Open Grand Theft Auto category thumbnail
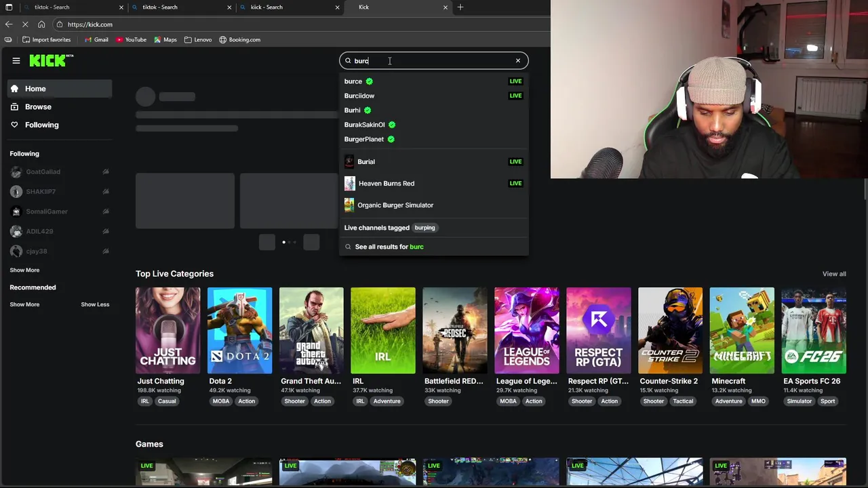Image resolution: width=868 pixels, height=488 pixels. point(311,330)
